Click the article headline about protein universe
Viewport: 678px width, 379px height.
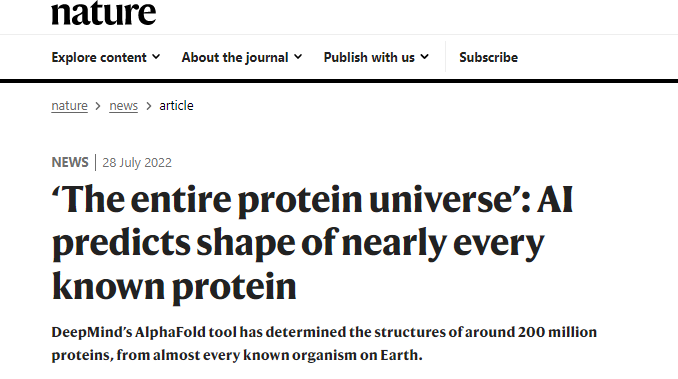pos(312,243)
